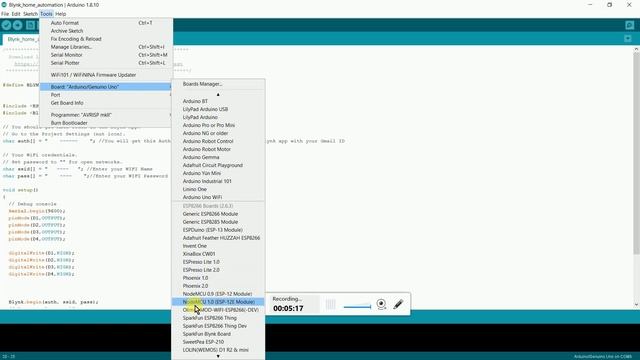Click status text Arduino/Genuino Uno on COM5
Image resolution: width=640 pixels, height=360 pixels.
pos(603,357)
